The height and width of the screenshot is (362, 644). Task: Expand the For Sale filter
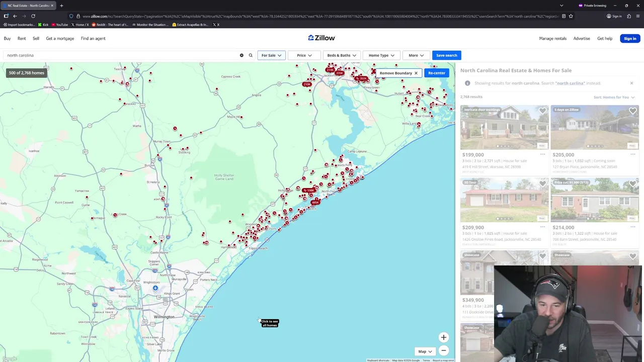click(271, 55)
